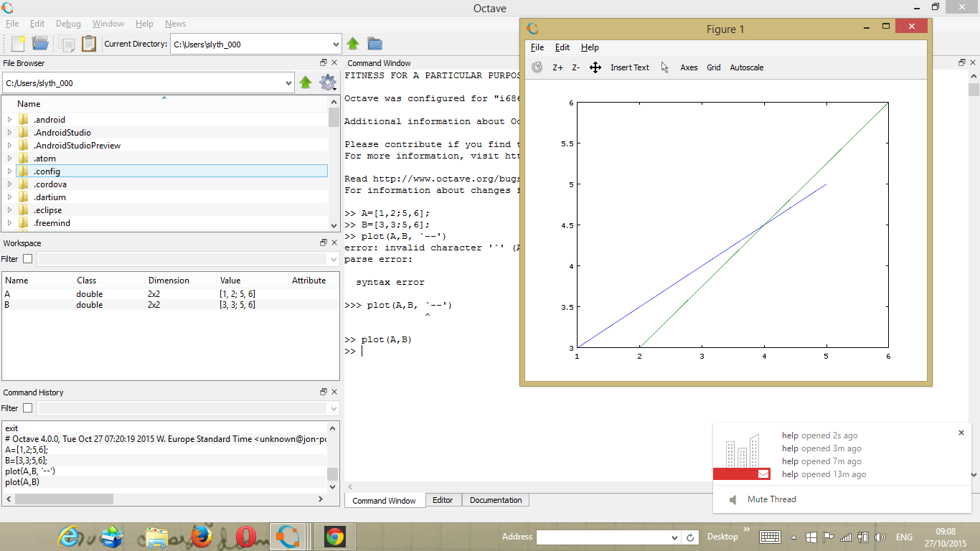Viewport: 980px width, 551px height.
Task: Open the File Browser path dropdown
Action: tap(287, 83)
